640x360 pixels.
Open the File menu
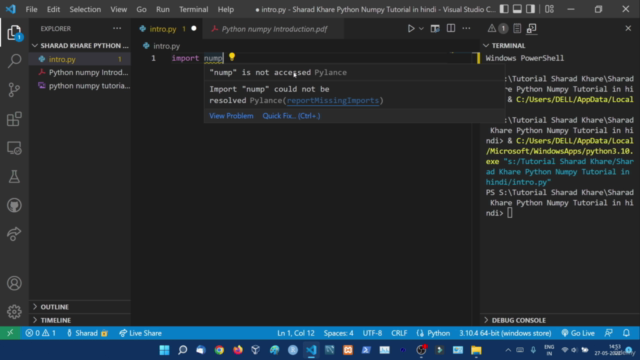[x=31, y=9]
